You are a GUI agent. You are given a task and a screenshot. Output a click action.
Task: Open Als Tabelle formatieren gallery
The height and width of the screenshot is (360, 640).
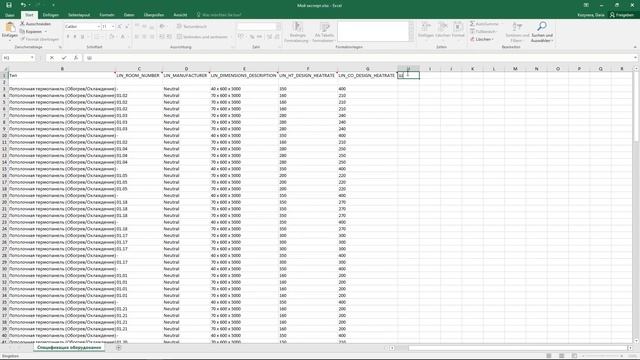(324, 32)
